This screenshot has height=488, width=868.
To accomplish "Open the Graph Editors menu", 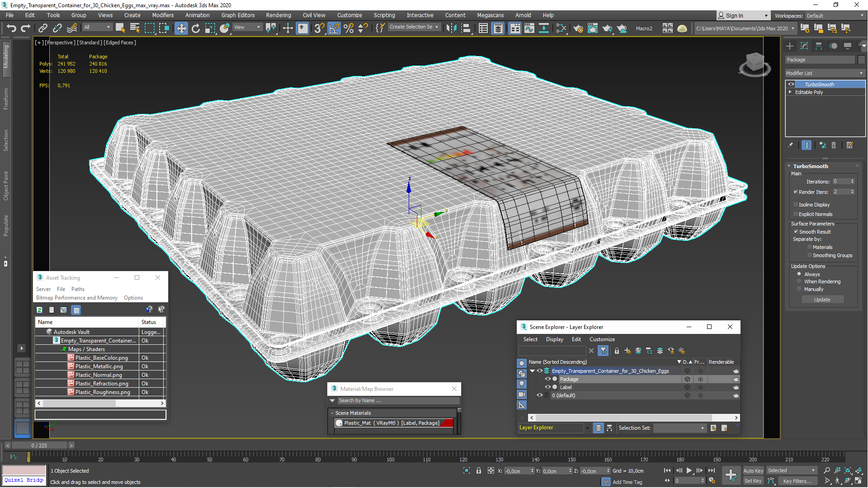I will (x=238, y=15).
